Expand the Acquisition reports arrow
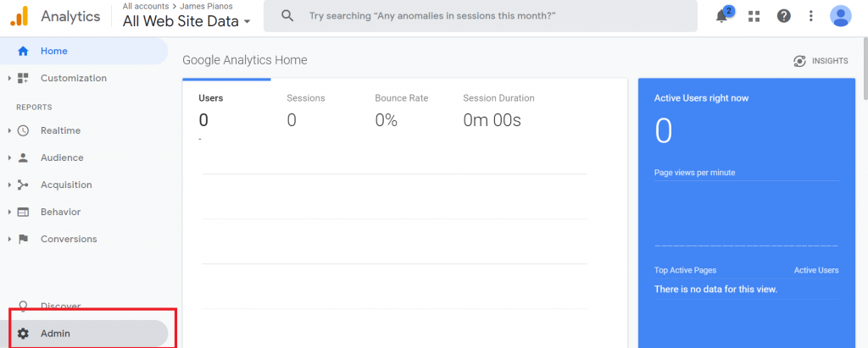 (x=10, y=185)
